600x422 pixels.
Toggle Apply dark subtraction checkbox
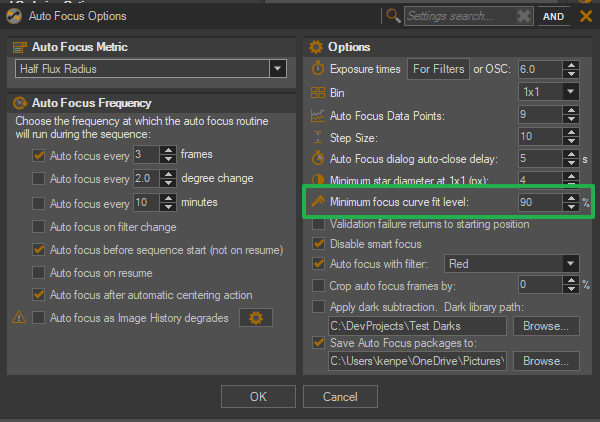[319, 305]
